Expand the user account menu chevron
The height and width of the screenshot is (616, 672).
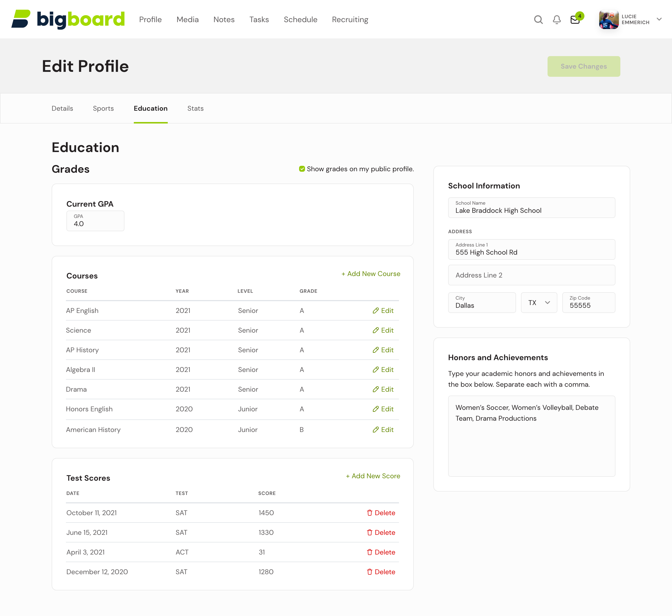[x=659, y=19]
